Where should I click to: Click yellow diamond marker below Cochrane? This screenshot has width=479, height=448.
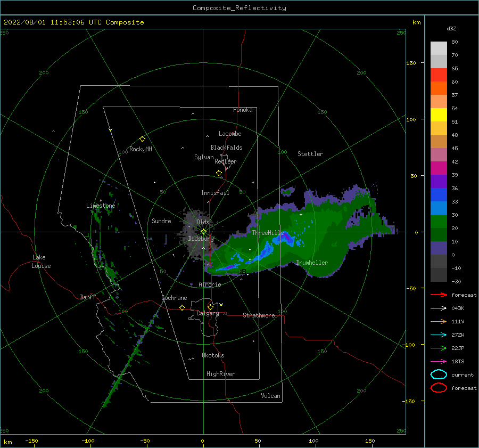coord(182,307)
